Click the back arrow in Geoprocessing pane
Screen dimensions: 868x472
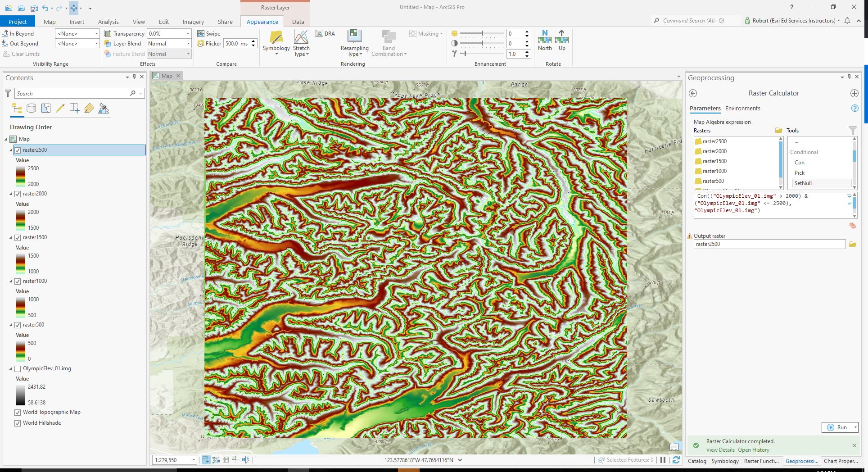pyautogui.click(x=693, y=93)
